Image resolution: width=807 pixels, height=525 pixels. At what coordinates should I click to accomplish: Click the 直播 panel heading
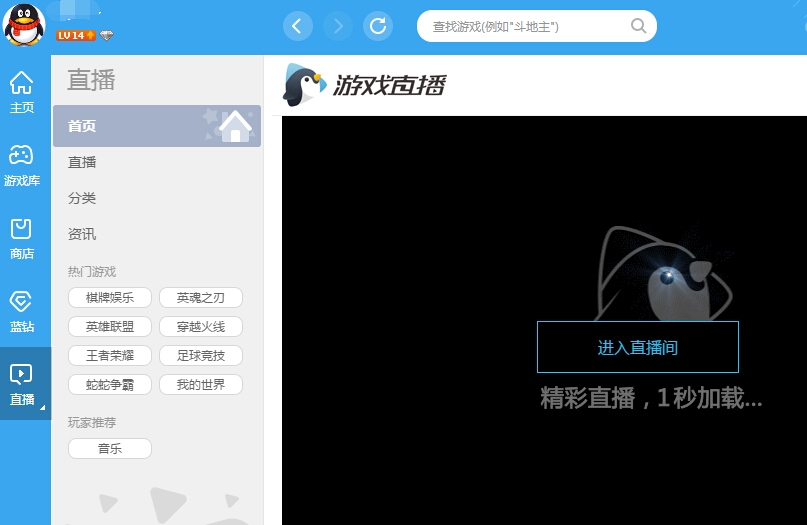click(92, 80)
